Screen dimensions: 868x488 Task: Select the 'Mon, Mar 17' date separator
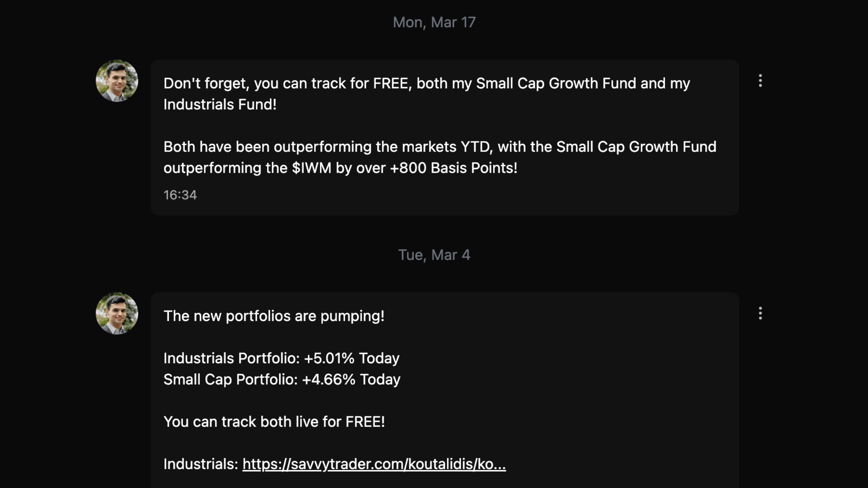click(x=434, y=22)
